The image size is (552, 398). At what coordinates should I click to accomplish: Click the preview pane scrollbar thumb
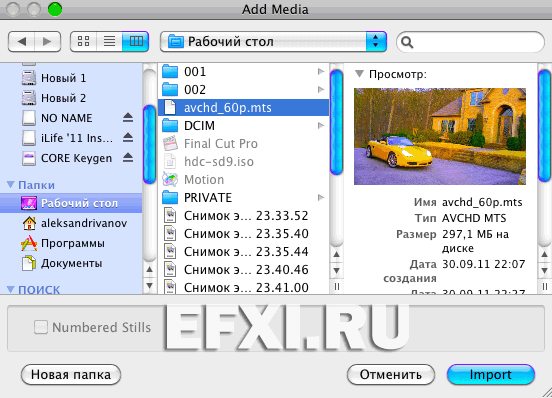tap(545, 126)
